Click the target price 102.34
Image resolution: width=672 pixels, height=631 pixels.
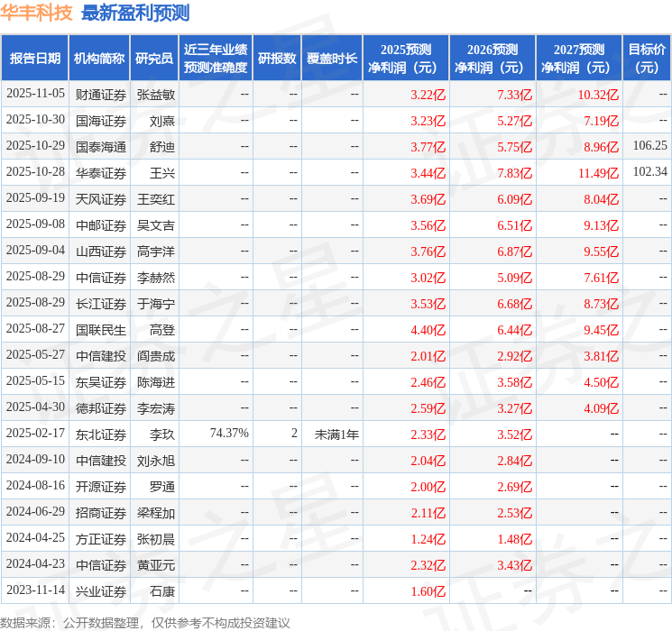650,172
